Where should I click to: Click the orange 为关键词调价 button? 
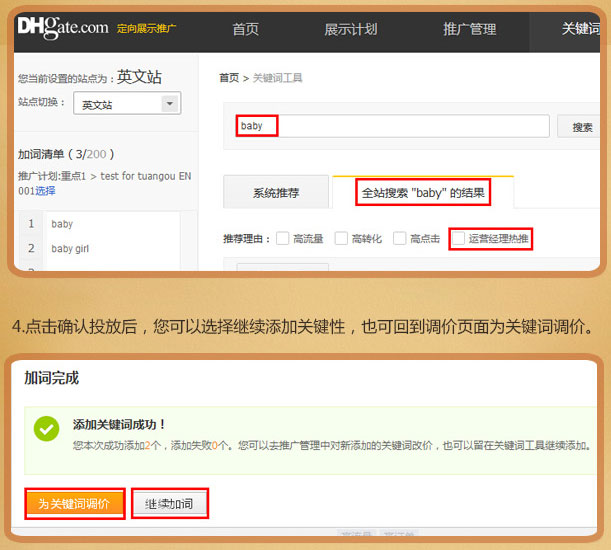(75, 503)
